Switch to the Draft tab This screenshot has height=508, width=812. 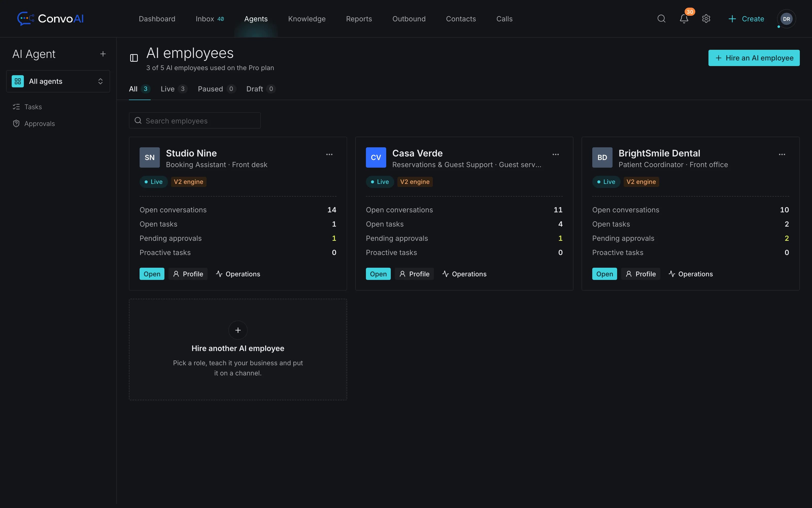261,89
